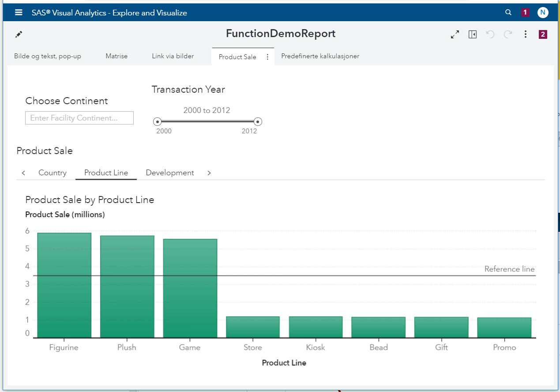560x392 pixels.
Task: Open the Product Sale tab options menu
Action: [x=267, y=57]
